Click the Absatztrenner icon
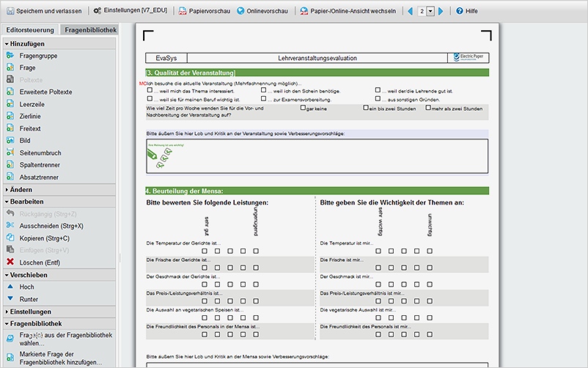 tap(10, 177)
